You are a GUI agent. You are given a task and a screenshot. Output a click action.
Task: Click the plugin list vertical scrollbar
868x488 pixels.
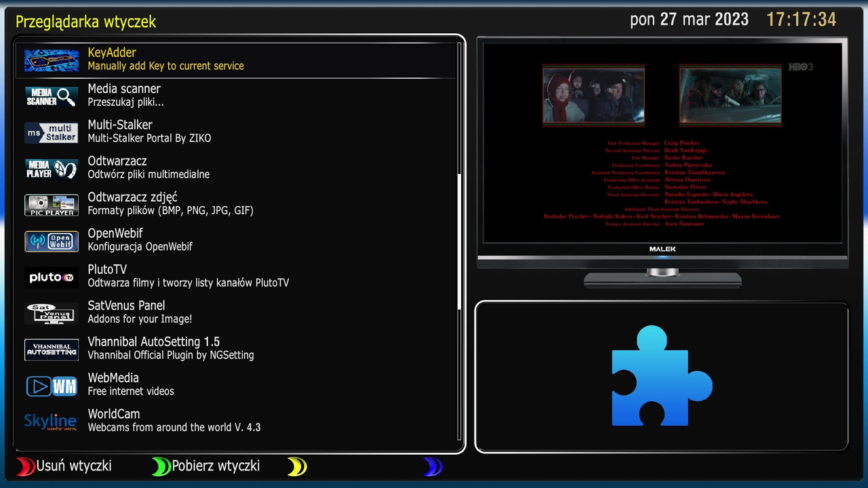(x=460, y=241)
